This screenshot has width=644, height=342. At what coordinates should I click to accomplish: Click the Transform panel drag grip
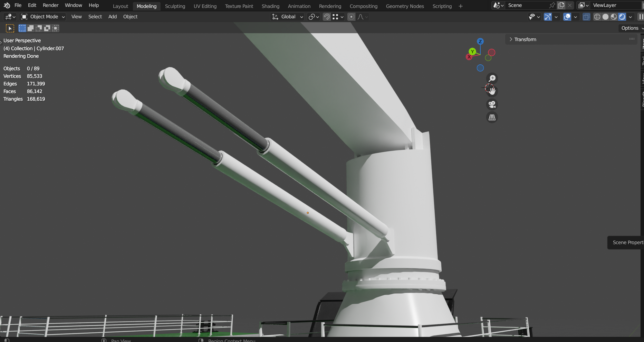pyautogui.click(x=632, y=39)
